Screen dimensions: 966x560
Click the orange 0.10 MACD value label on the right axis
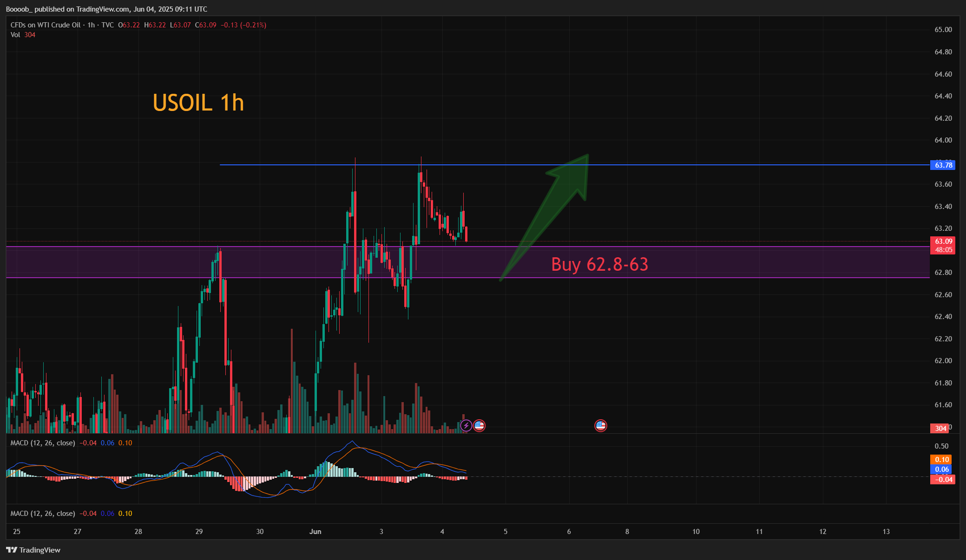[x=941, y=459]
